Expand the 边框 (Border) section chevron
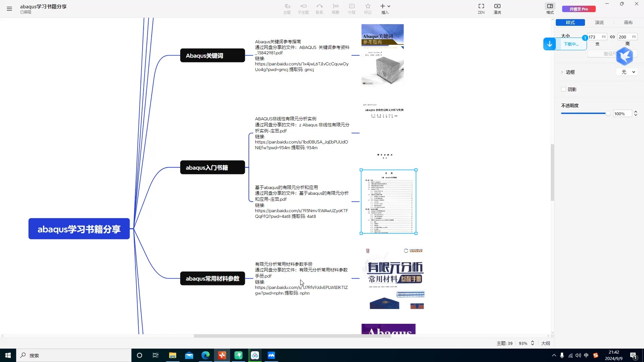The width and height of the screenshot is (644, 362). coord(562,72)
